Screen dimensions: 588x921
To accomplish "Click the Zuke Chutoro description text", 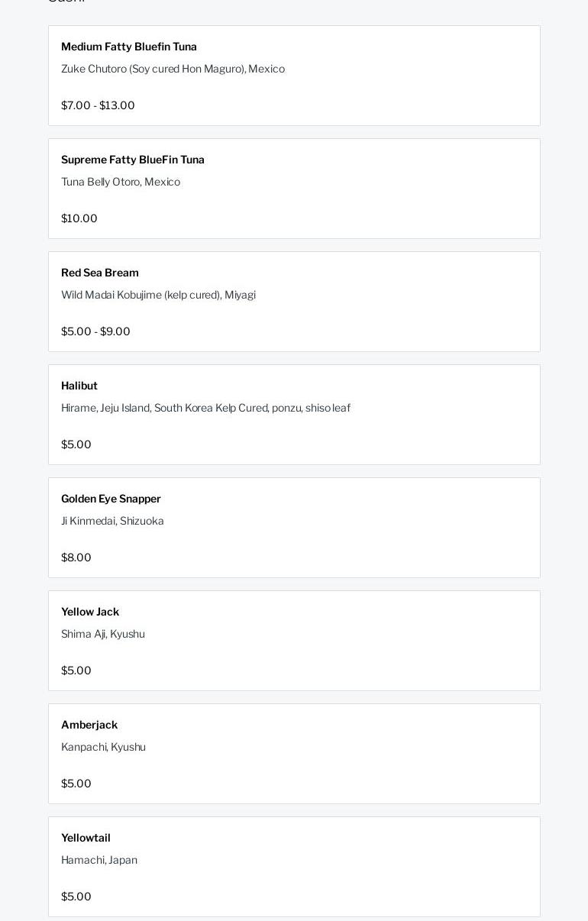I will (173, 69).
